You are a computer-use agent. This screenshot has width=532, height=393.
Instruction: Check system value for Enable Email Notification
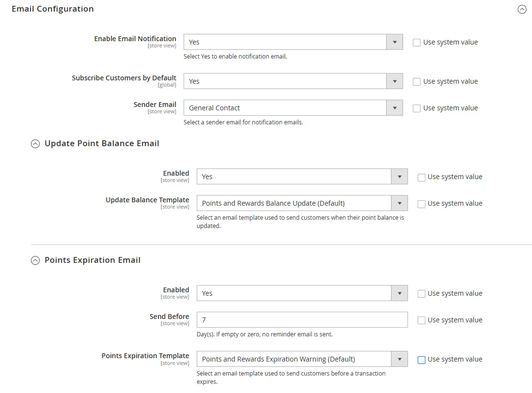click(417, 43)
